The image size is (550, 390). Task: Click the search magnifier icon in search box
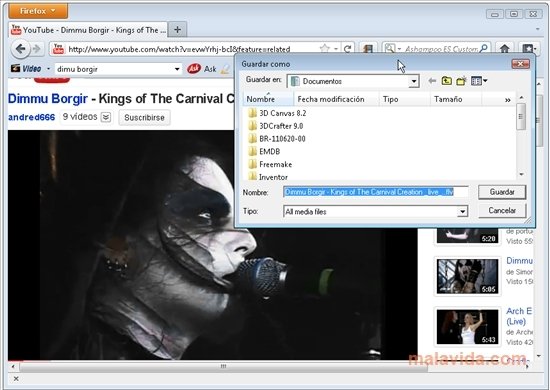[484, 48]
